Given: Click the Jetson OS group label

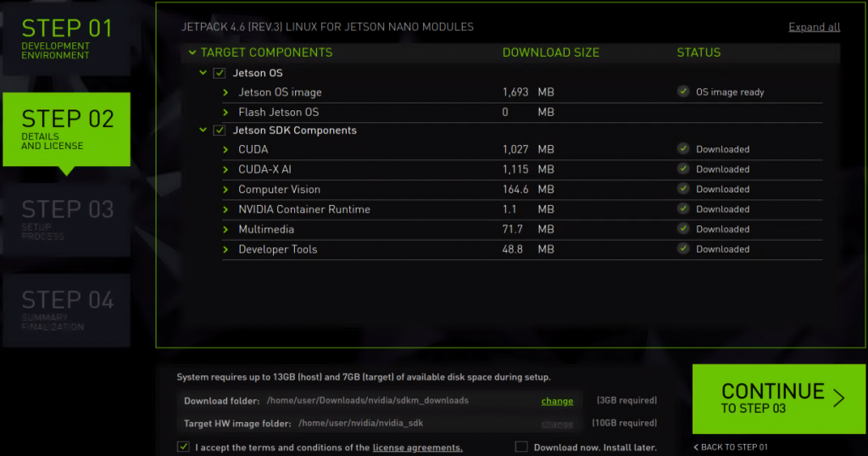Looking at the screenshot, I should tap(258, 73).
